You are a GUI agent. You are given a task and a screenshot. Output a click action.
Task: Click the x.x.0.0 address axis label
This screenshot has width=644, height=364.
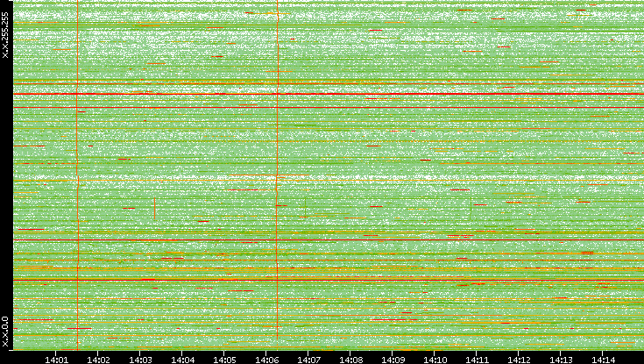point(5,332)
